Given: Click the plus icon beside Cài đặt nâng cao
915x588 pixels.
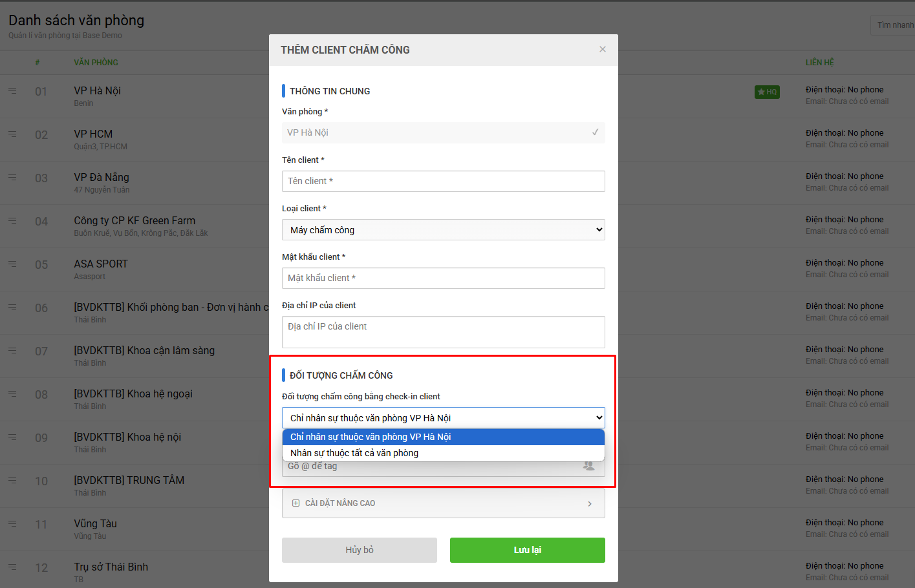Looking at the screenshot, I should pyautogui.click(x=296, y=503).
